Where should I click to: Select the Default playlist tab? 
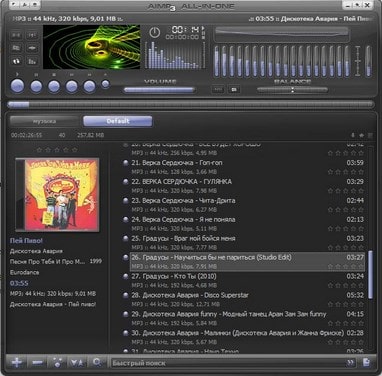coord(118,121)
